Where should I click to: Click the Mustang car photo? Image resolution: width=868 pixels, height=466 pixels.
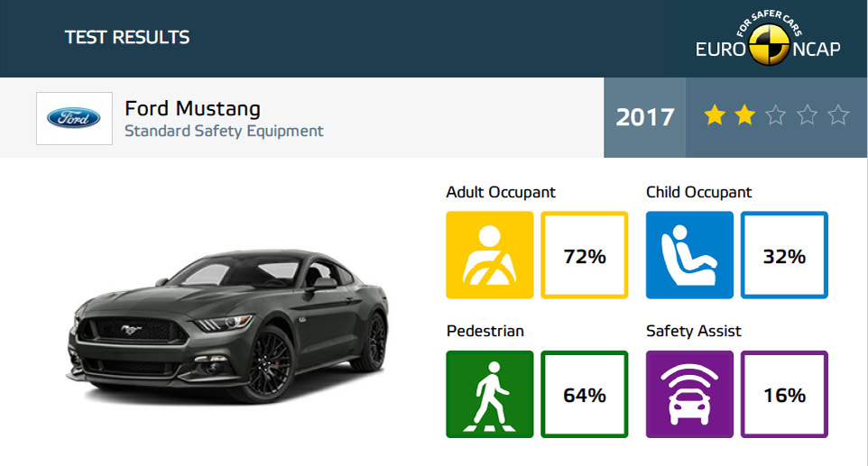click(x=228, y=326)
